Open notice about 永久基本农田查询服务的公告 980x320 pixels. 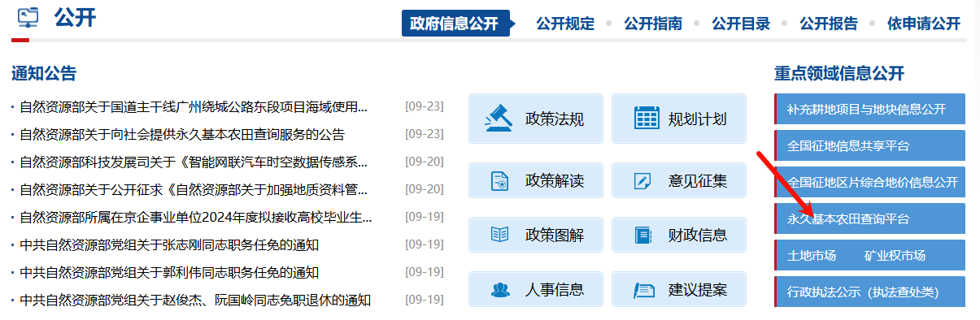(182, 134)
